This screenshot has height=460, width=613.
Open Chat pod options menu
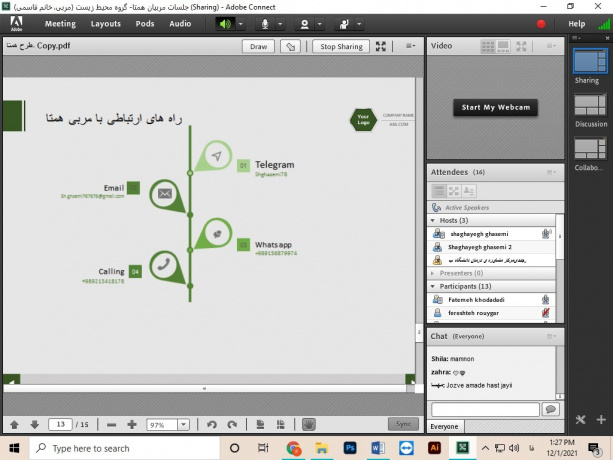click(x=551, y=336)
